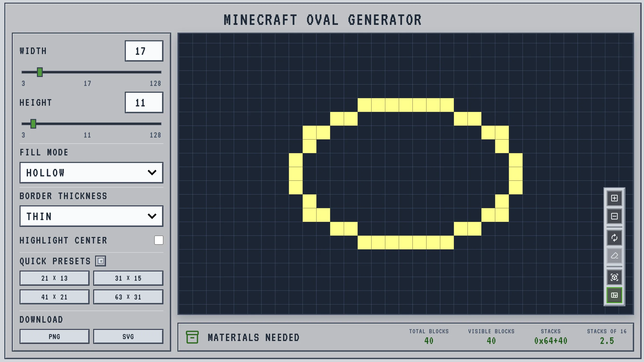Open the Fill Mode Hollow dropdown
This screenshot has height=362, width=644.
91,173
